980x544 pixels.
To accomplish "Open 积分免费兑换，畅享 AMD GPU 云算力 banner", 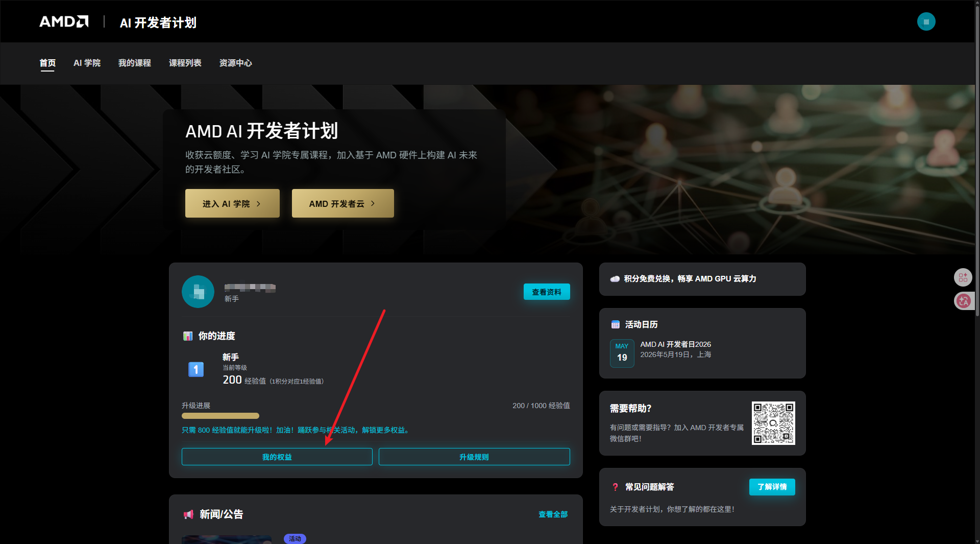I will click(702, 279).
